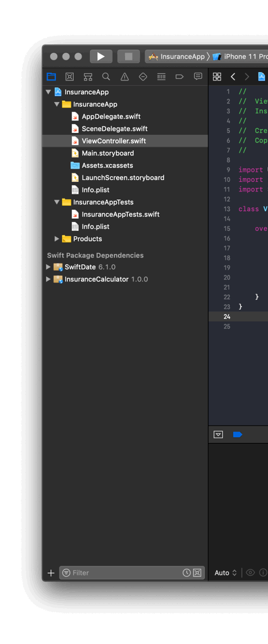Open the Report navigator
This screenshot has height=644, width=268.
198,76
